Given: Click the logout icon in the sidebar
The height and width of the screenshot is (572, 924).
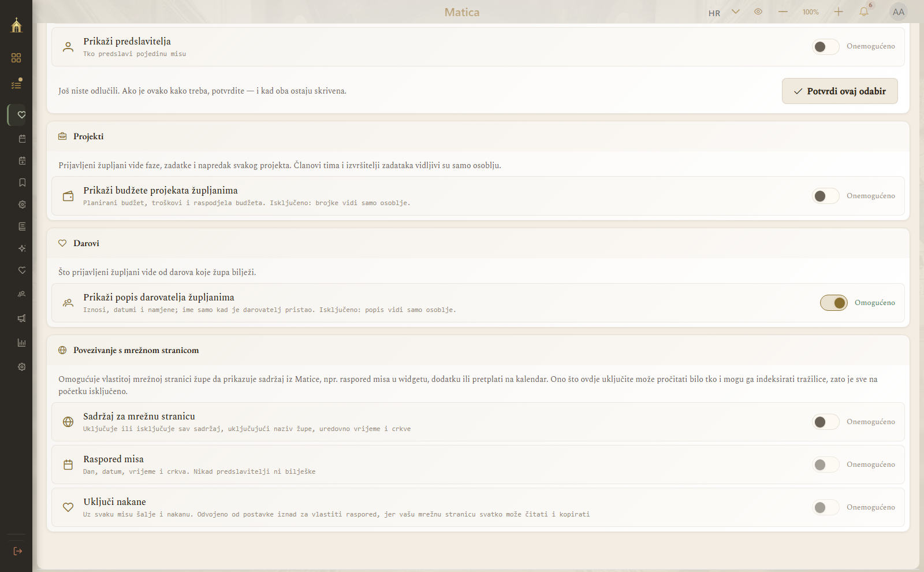Looking at the screenshot, I should pyautogui.click(x=18, y=551).
